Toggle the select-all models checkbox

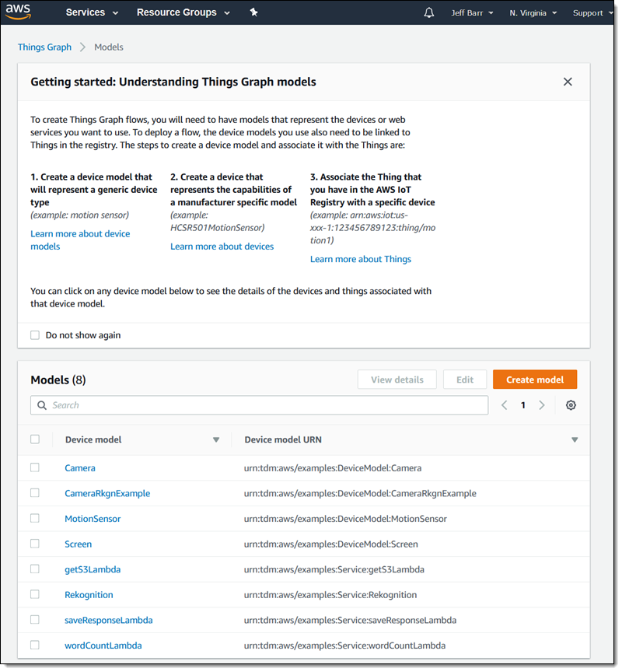pyautogui.click(x=35, y=439)
